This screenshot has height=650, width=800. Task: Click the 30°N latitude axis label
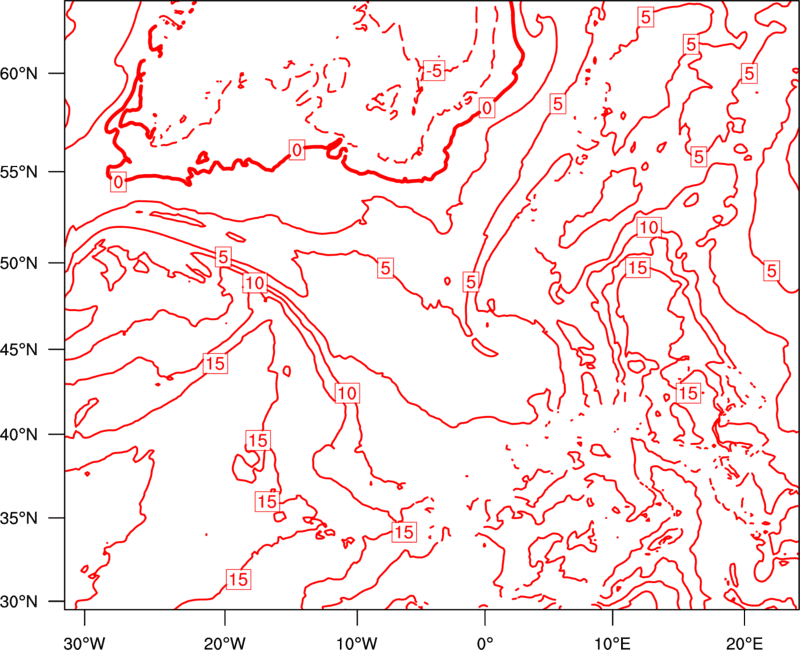[19, 602]
